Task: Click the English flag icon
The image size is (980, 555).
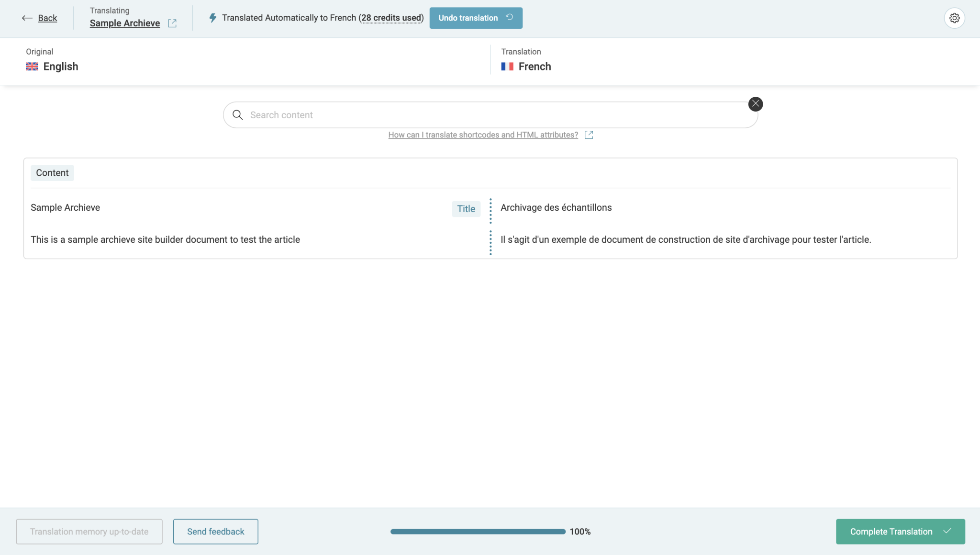Action: (32, 67)
